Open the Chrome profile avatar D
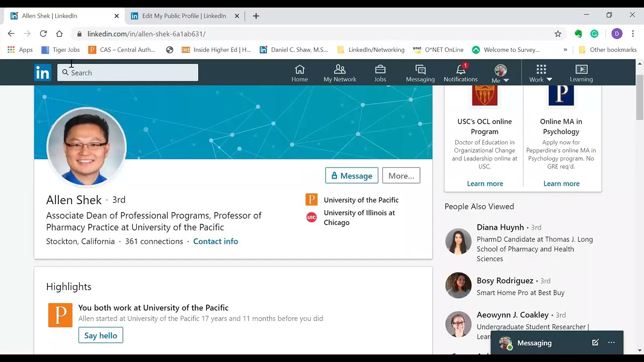Image resolution: width=644 pixels, height=362 pixels. click(x=617, y=34)
